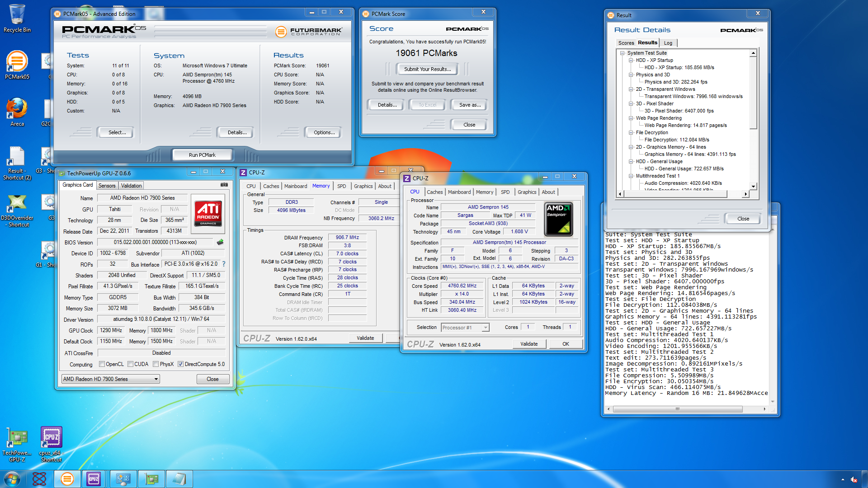
Task: Open the Result Shortcut (2) desktop icon
Action: coord(17,163)
